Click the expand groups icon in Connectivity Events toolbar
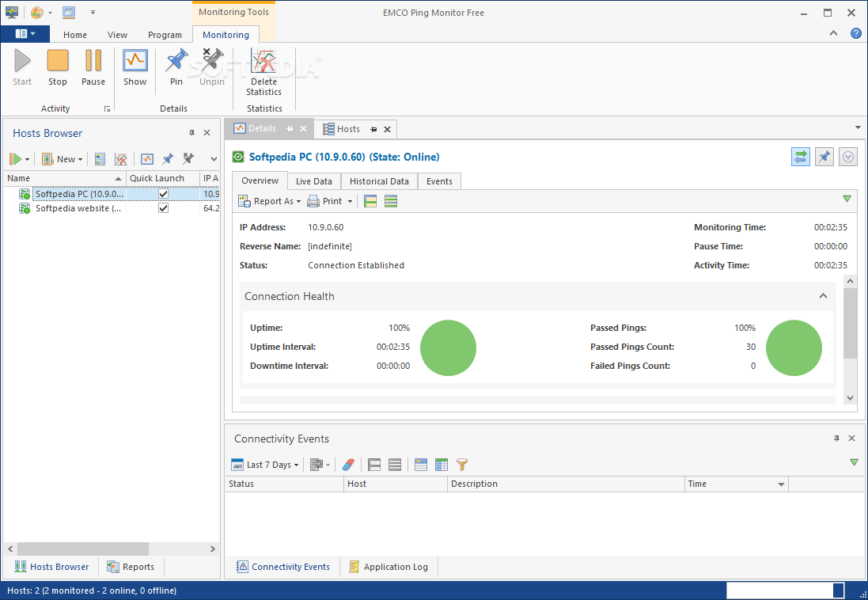Viewport: 868px width, 600px height. point(374,465)
